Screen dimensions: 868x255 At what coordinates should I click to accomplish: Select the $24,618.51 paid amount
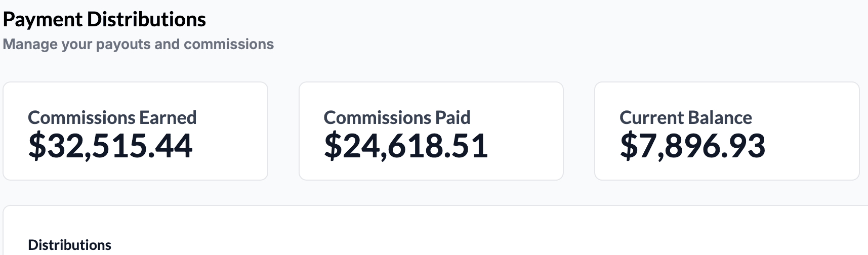tap(406, 146)
